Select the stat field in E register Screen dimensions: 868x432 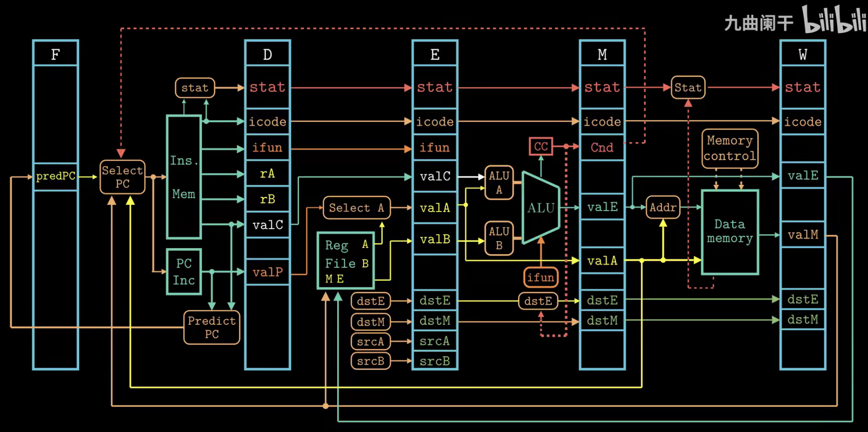(435, 87)
